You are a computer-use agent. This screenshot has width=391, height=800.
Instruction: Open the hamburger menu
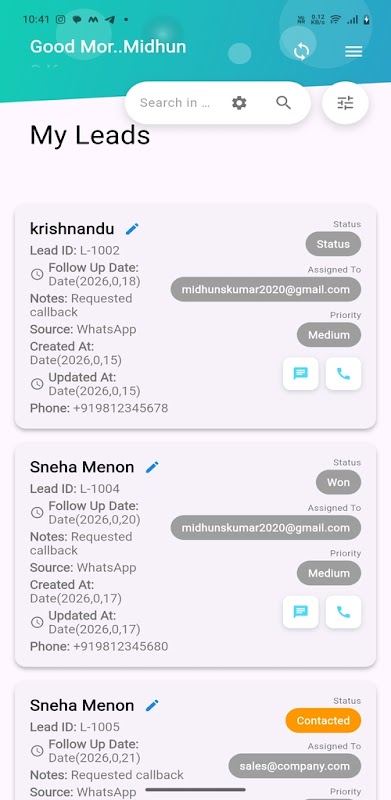pyautogui.click(x=353, y=51)
